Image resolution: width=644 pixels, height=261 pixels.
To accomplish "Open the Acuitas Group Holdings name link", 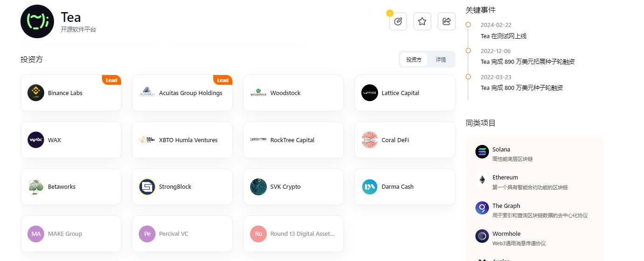I will tap(191, 93).
